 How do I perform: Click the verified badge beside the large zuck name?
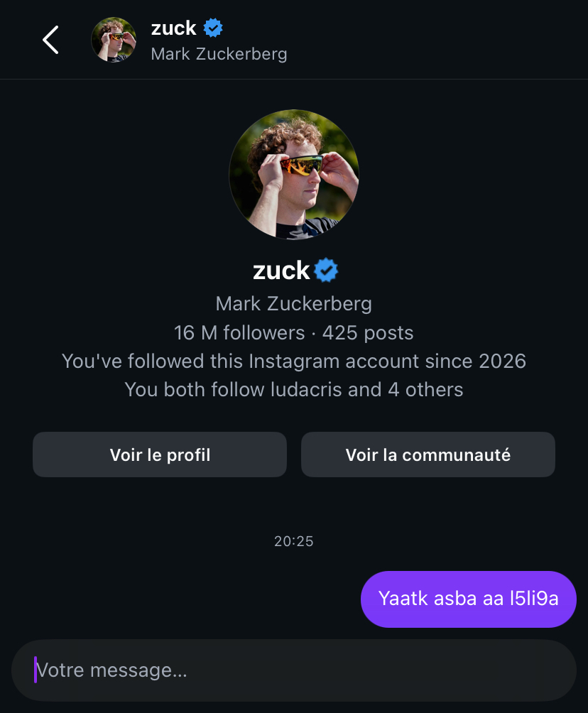coord(326,271)
